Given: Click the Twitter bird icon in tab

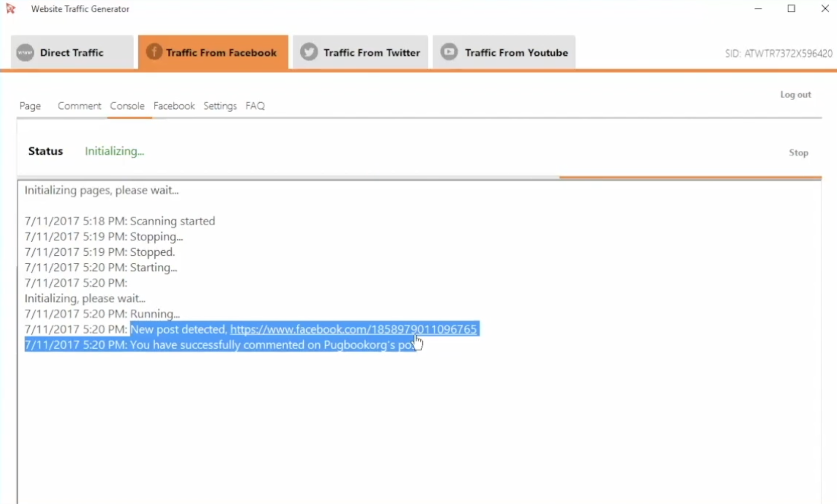Looking at the screenshot, I should 309,52.
